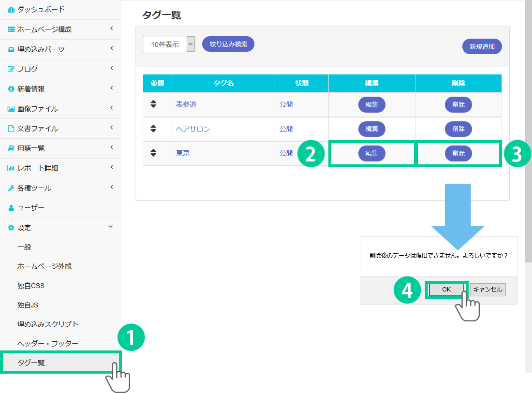This screenshot has height=393, width=532.
Task: Click the 画像ファイル image icon
Action: click(x=11, y=109)
